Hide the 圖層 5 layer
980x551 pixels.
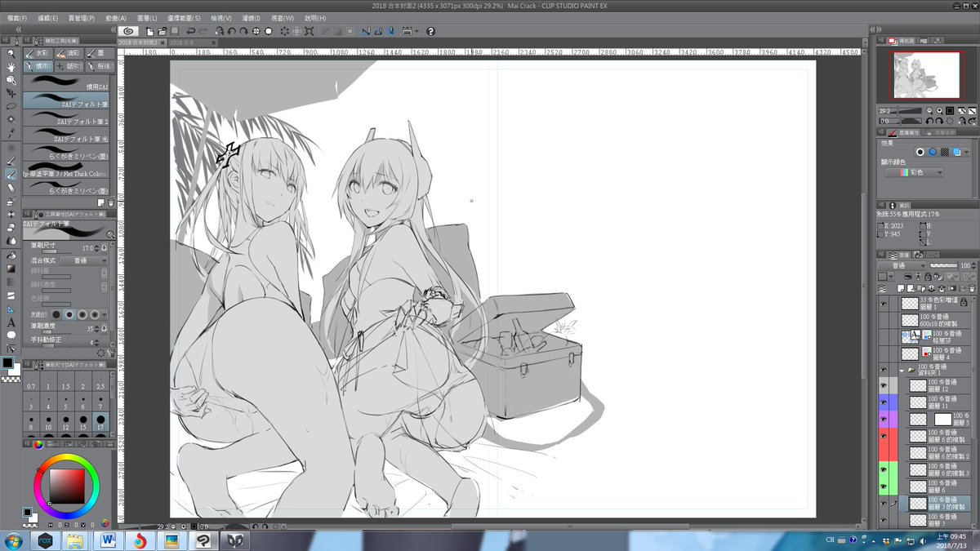click(x=883, y=419)
